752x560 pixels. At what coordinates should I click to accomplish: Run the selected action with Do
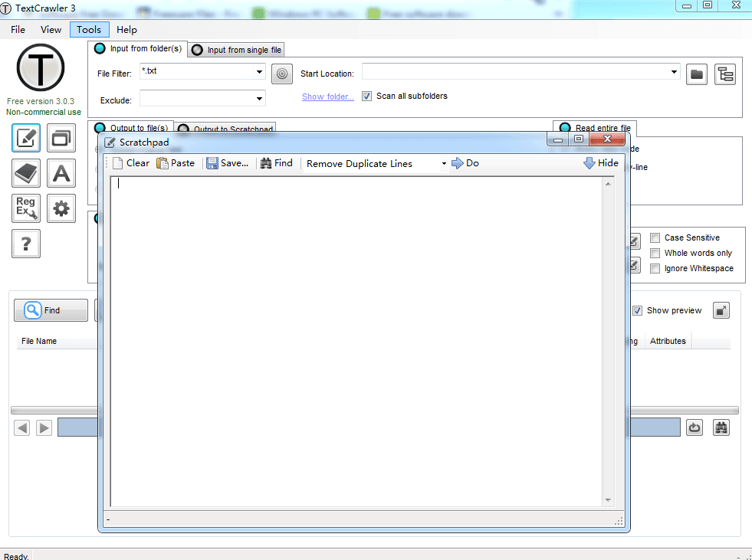pyautogui.click(x=465, y=163)
